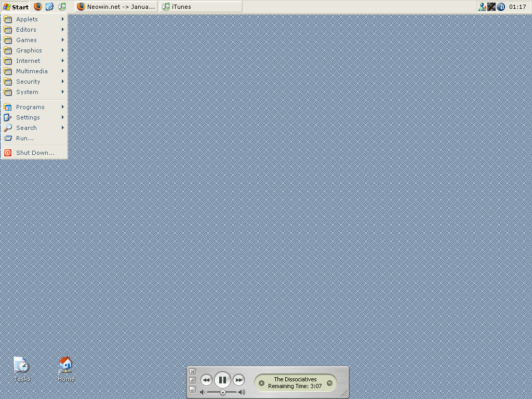Expand the Games submenu arrow
532x399 pixels.
tap(62, 39)
